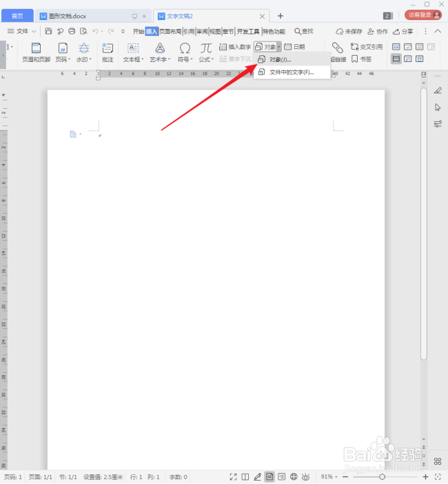Collapse the ribbon with the chevron
Viewport: 448px width, 484px height.
tap(438, 31)
